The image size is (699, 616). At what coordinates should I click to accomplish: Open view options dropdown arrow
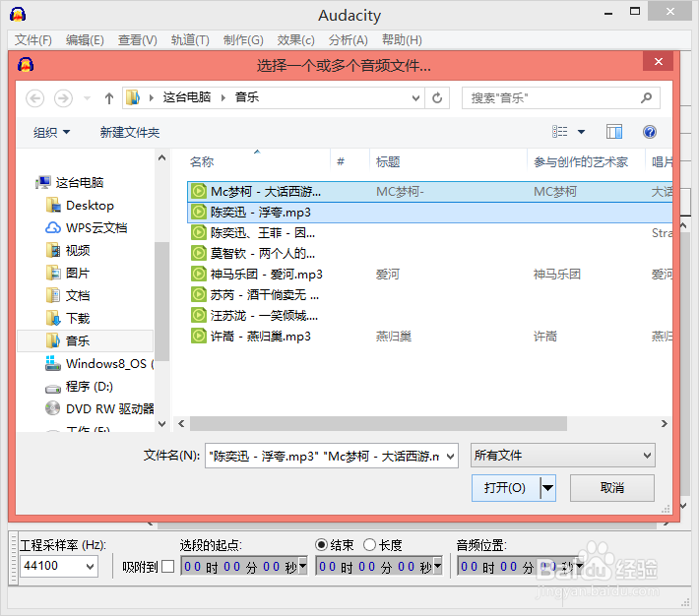(581, 132)
